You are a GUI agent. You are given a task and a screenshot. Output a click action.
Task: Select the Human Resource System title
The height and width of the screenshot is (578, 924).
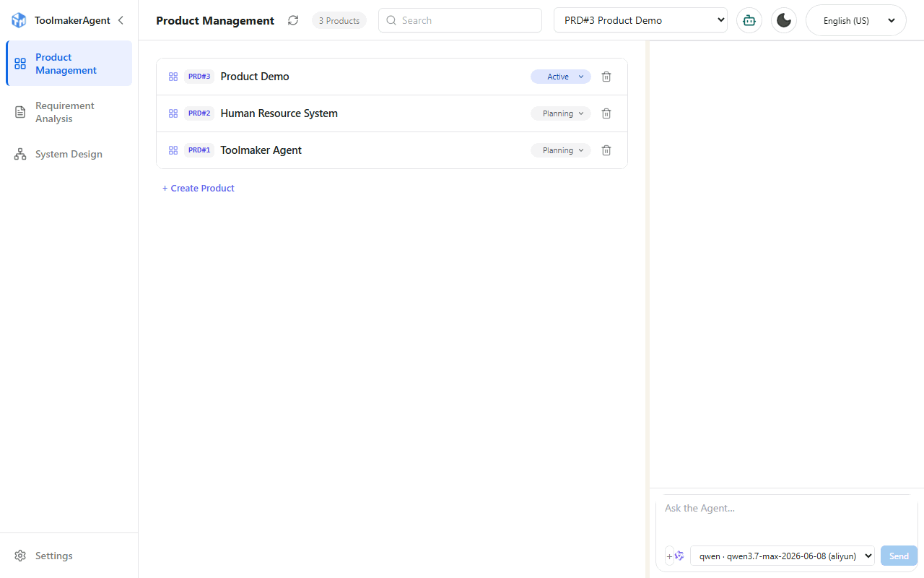click(279, 113)
